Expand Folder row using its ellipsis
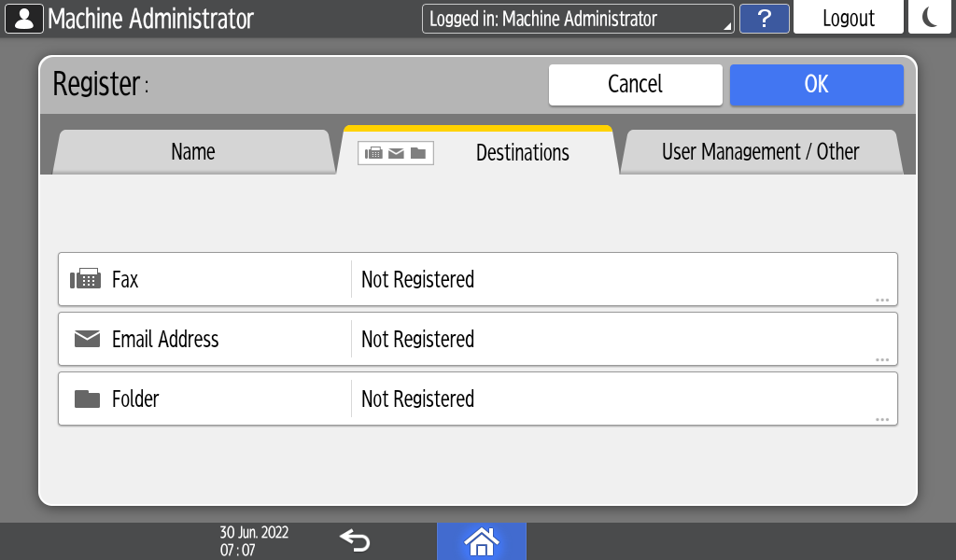956x560 pixels. tap(881, 419)
